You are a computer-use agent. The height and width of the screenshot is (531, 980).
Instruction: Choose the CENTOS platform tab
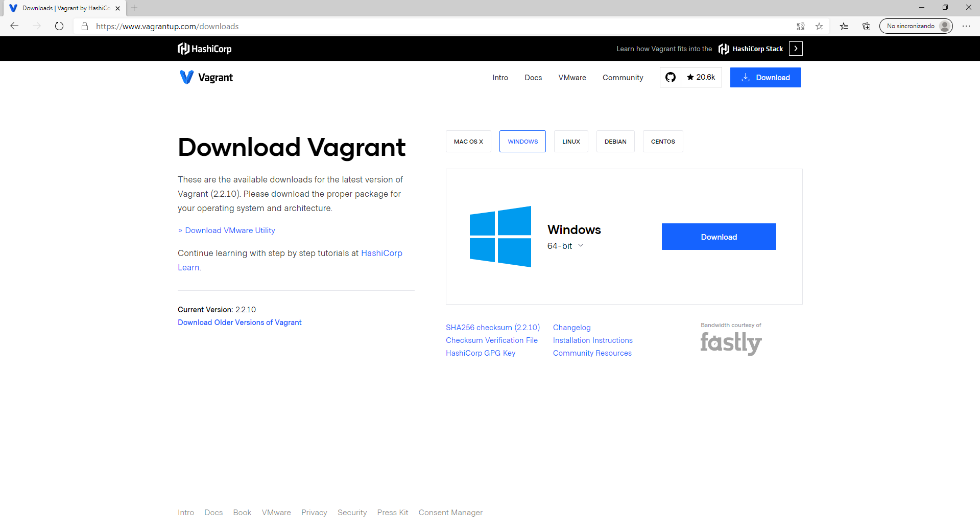(x=662, y=142)
